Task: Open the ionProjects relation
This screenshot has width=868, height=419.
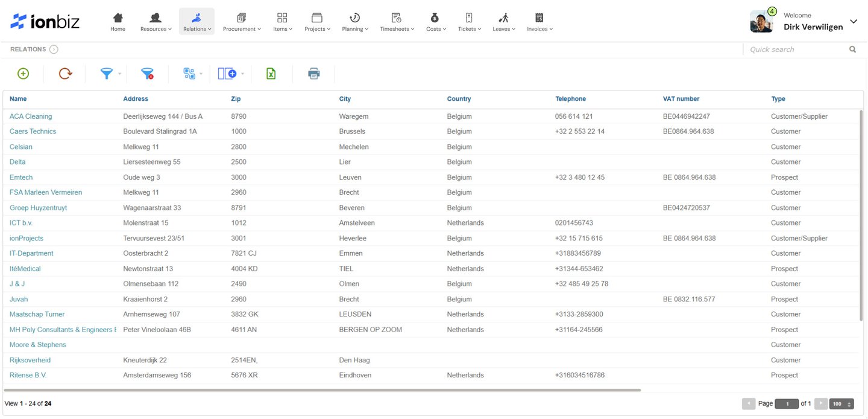Action: click(x=27, y=238)
